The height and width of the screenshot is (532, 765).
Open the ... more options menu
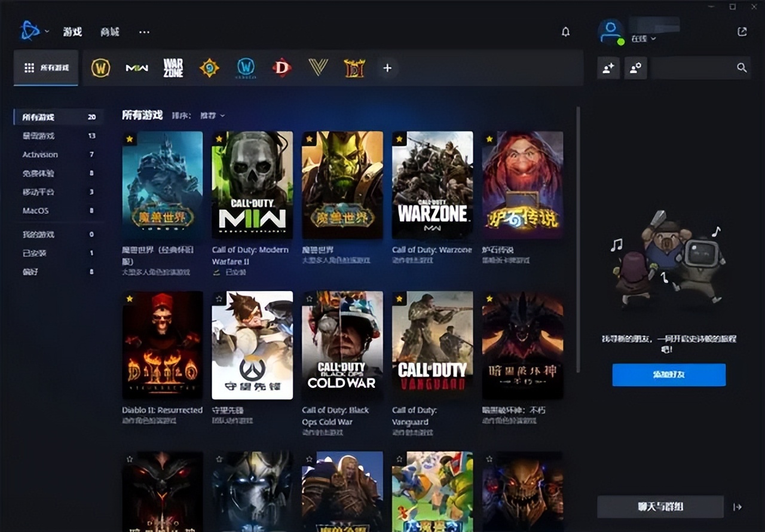pos(144,32)
